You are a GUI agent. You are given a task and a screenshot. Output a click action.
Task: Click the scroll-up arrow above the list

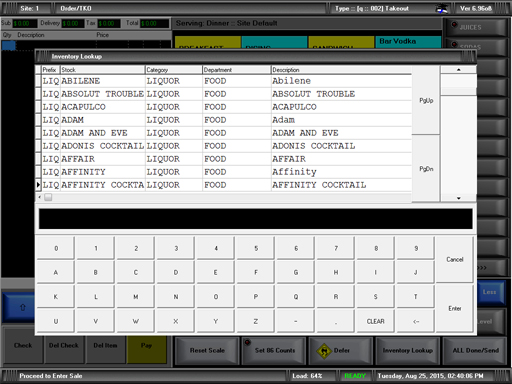pos(458,70)
